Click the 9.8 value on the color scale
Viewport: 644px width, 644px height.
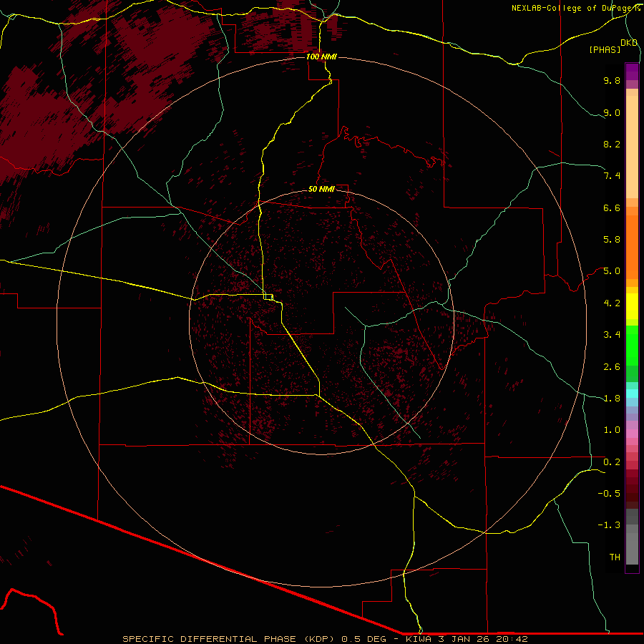coord(612,80)
